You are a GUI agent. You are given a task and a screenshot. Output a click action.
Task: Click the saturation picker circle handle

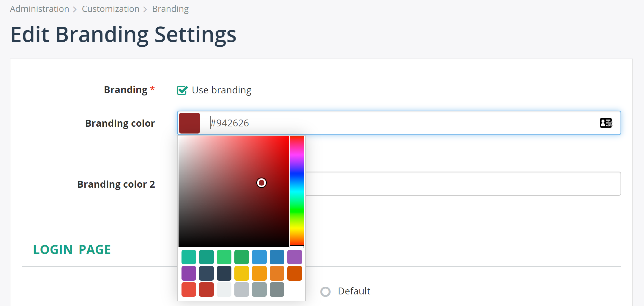(x=261, y=183)
